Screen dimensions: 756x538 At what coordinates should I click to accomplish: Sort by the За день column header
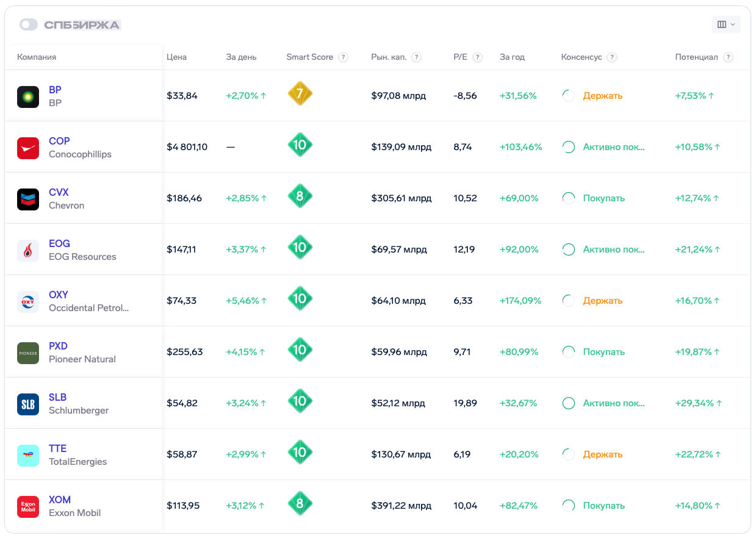[x=241, y=57]
